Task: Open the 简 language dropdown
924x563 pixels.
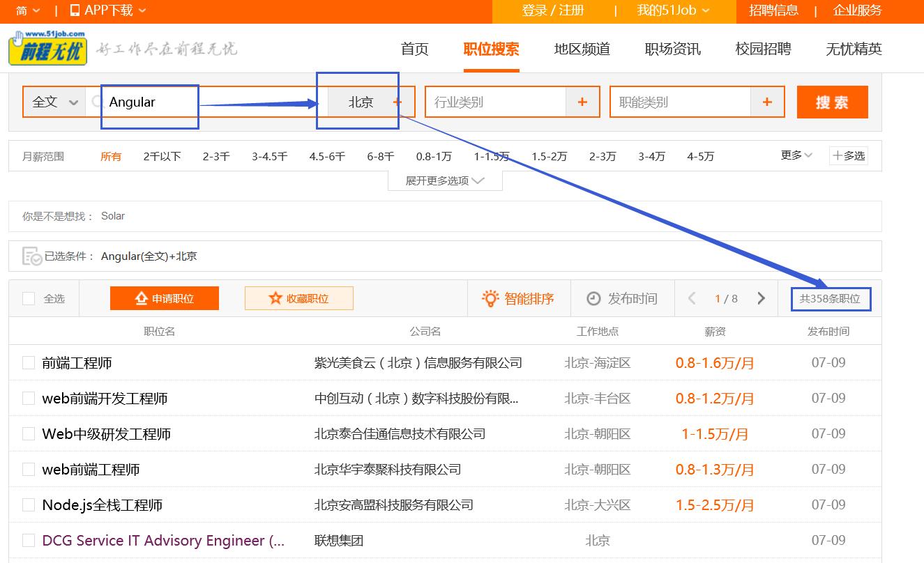Action: click(28, 10)
